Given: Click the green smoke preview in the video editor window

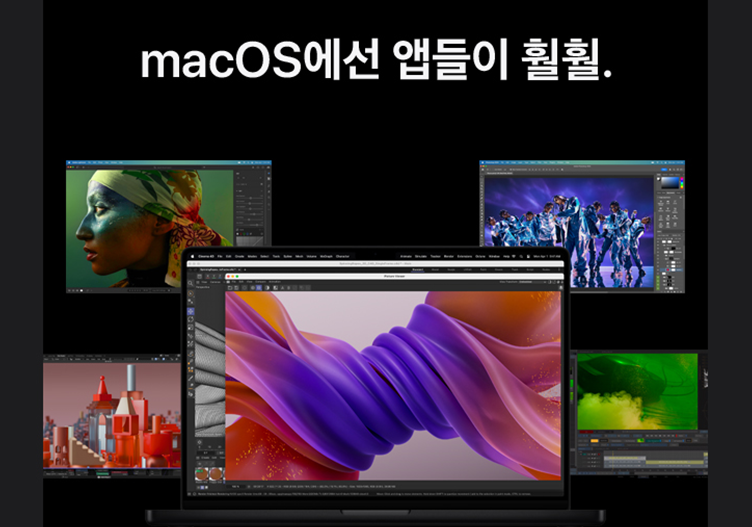Looking at the screenshot, I should (637, 391).
